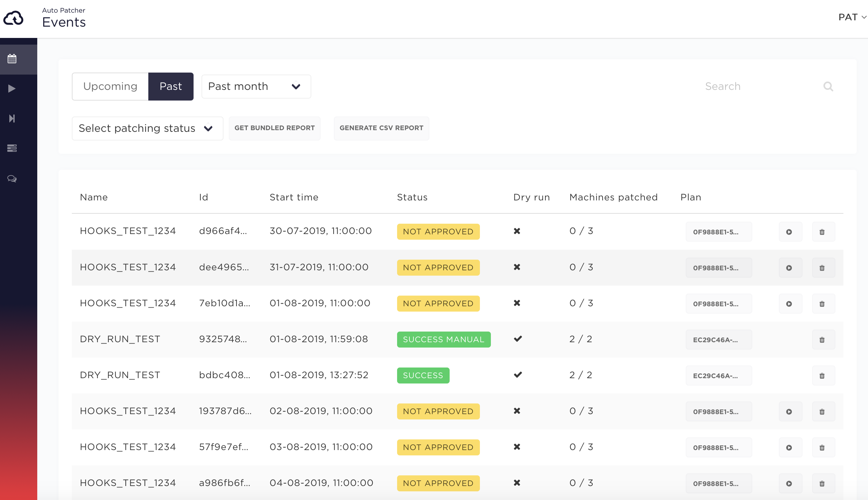Image resolution: width=868 pixels, height=500 pixels.
Task: Expand the PAT user menu
Action: pyautogui.click(x=852, y=17)
